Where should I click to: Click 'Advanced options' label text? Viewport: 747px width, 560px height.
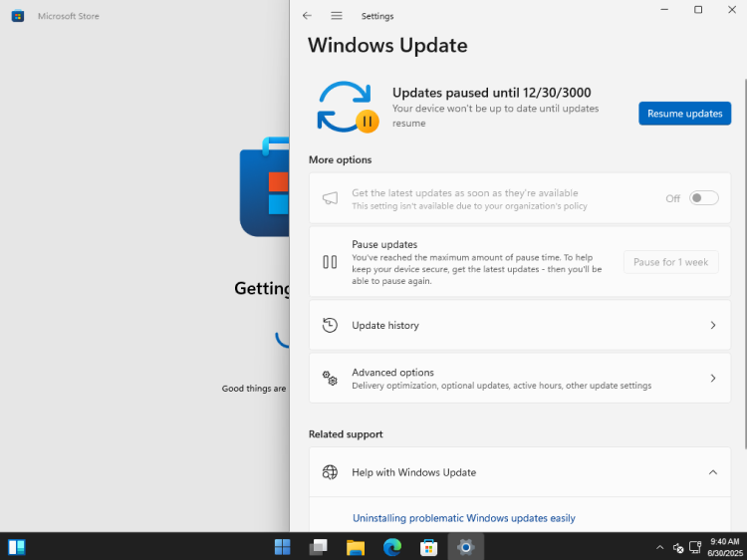tap(393, 373)
